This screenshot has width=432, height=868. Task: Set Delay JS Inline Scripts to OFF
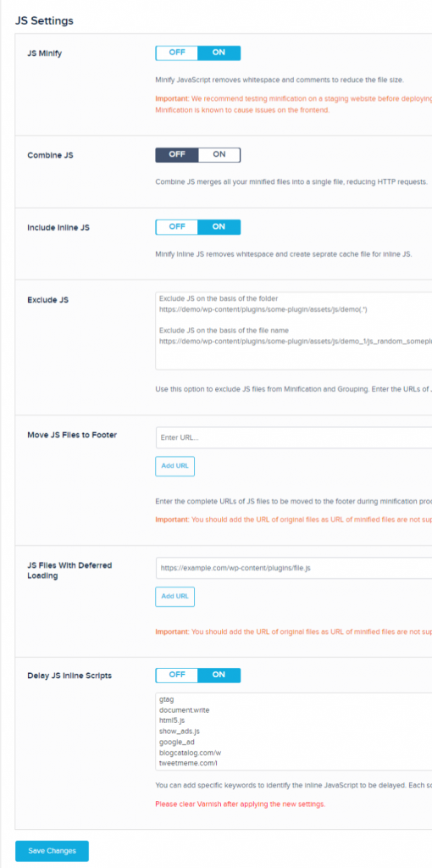click(x=177, y=675)
